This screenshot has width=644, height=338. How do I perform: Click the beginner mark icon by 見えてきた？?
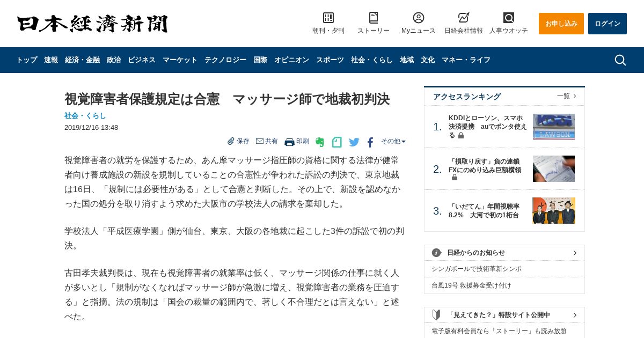(x=436, y=315)
